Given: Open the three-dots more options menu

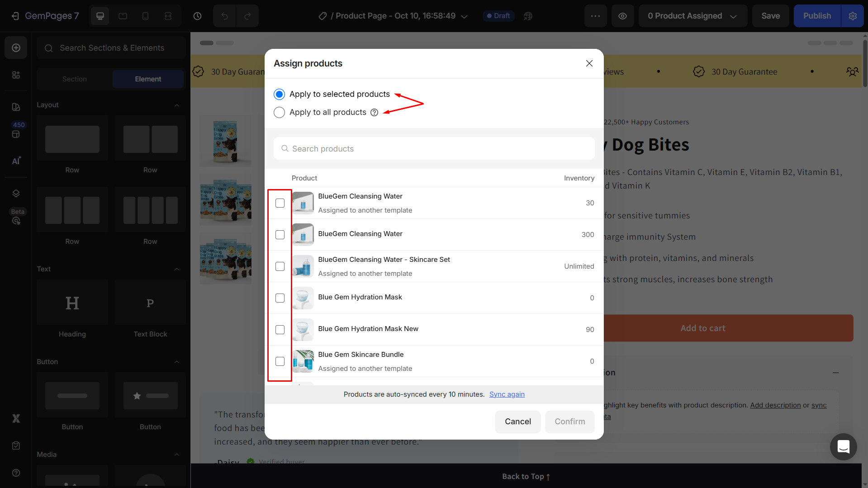Looking at the screenshot, I should 595,16.
